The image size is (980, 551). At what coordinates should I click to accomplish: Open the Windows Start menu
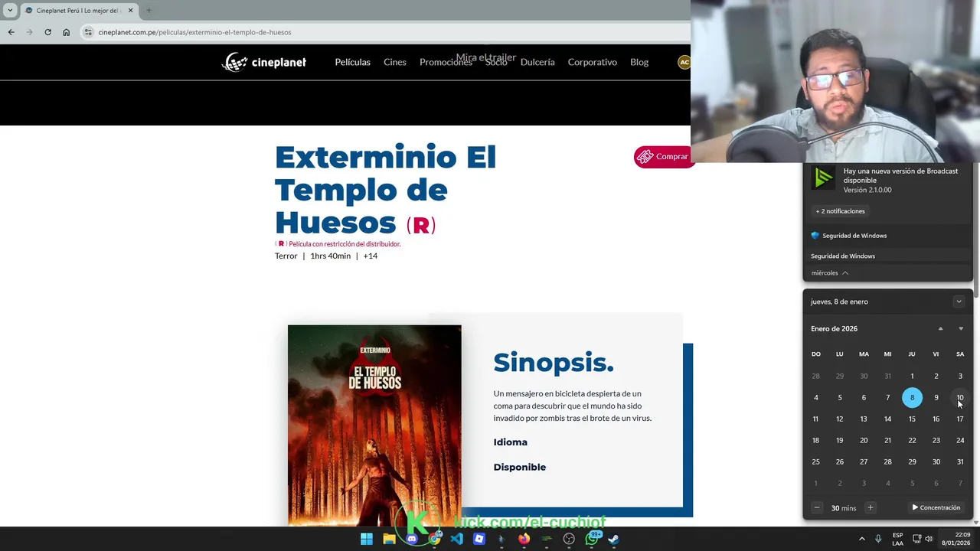[x=367, y=539]
